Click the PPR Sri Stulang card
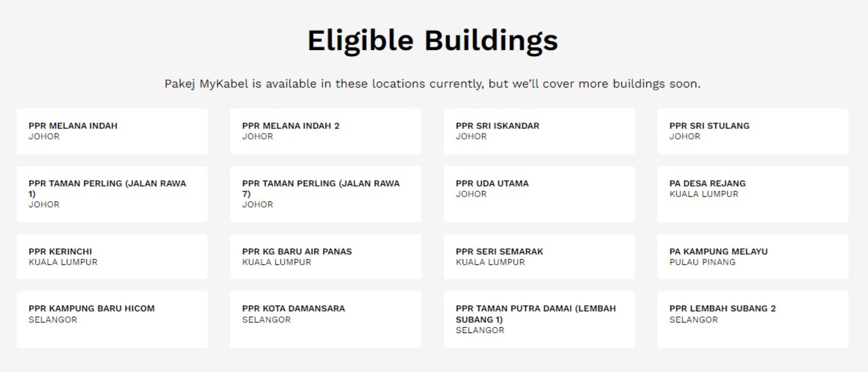 [753, 131]
